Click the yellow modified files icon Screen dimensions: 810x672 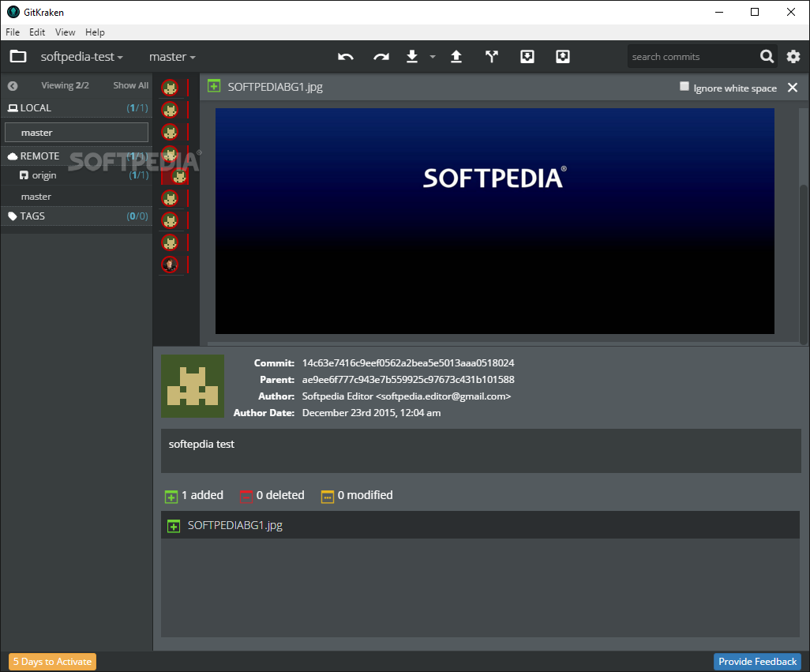pyautogui.click(x=328, y=497)
